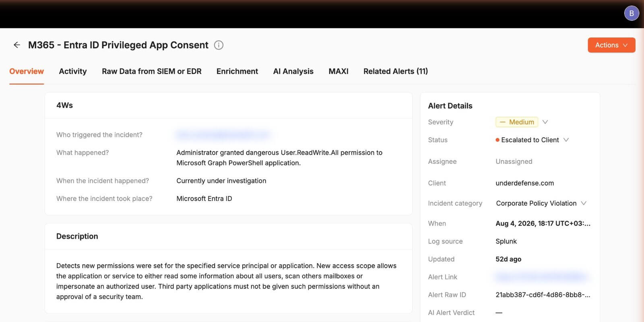Select the Microsoft Entra ID location value
This screenshot has width=644, height=322.
coord(204,198)
